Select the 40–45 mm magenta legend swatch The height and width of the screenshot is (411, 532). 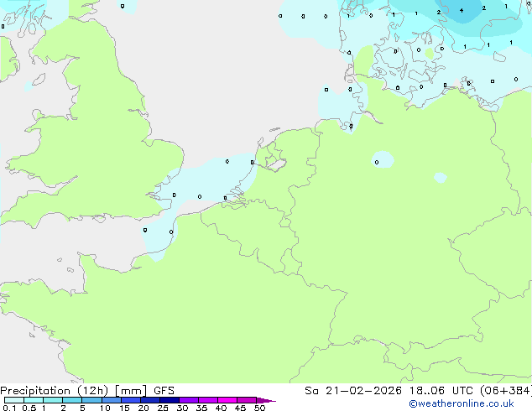click(x=227, y=400)
